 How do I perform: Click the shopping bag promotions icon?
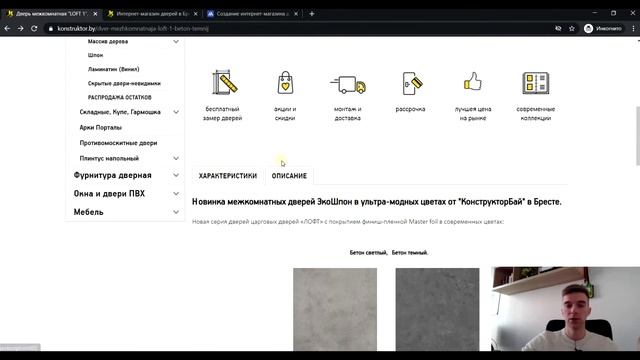tap(285, 83)
